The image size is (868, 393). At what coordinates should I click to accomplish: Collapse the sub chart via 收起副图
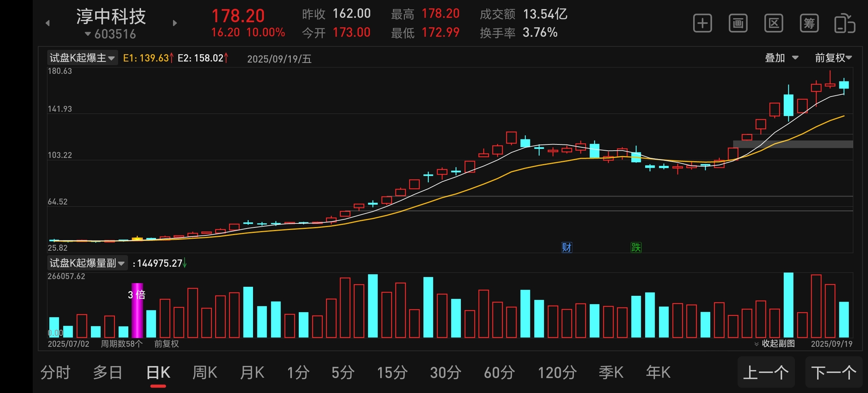(x=775, y=344)
